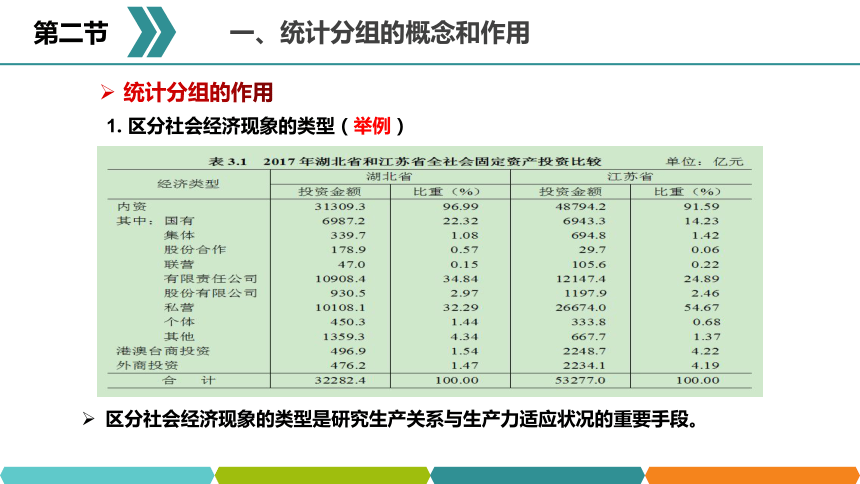Select the 湖北省 column group header
This screenshot has width=860, height=484.
click(389, 177)
